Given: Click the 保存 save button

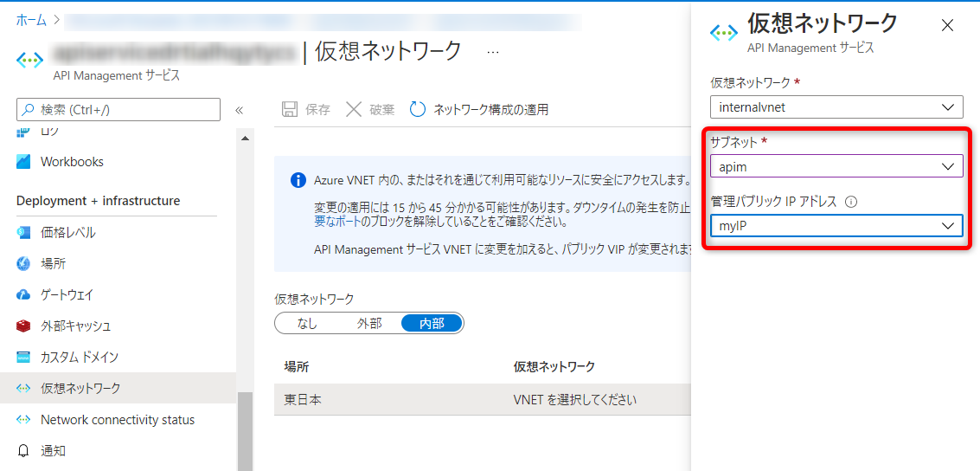Looking at the screenshot, I should point(306,109).
